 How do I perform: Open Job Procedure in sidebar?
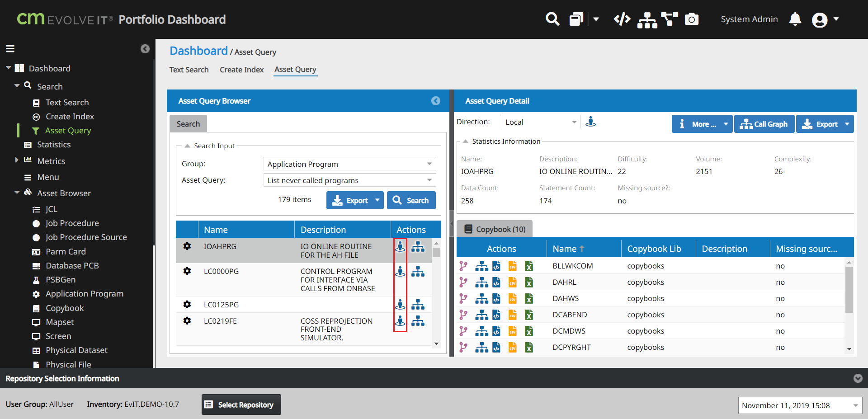pyautogui.click(x=72, y=223)
